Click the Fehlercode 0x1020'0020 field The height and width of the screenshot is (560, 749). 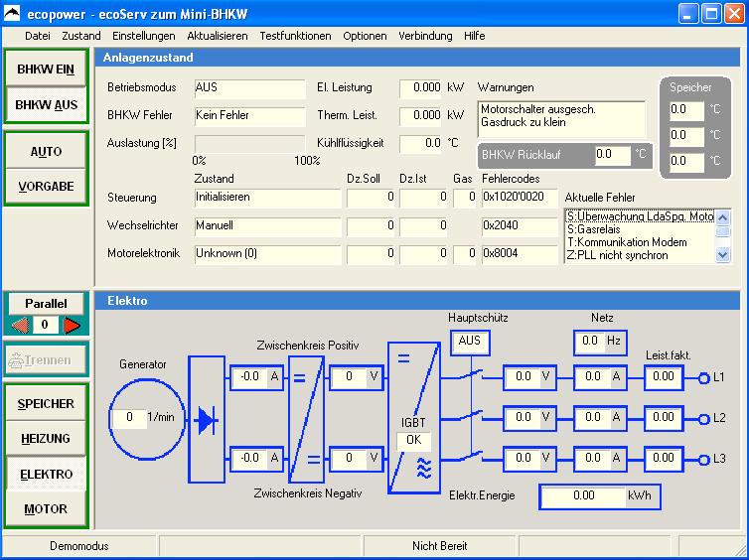pyautogui.click(x=520, y=198)
